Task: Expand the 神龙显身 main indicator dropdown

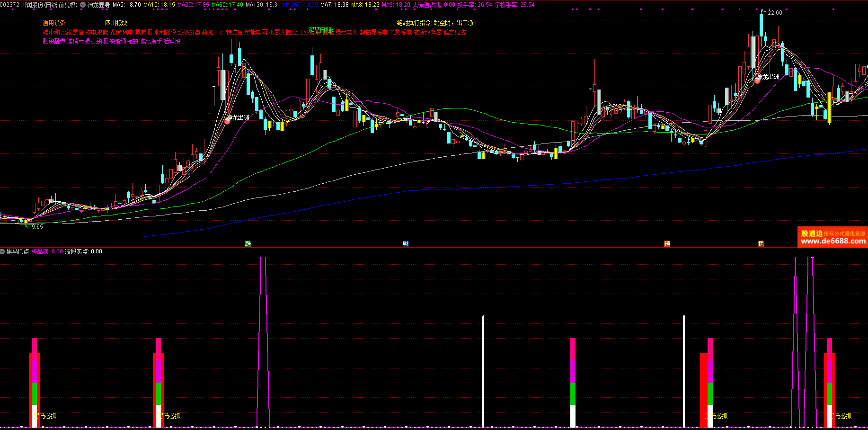Action: tap(83, 5)
